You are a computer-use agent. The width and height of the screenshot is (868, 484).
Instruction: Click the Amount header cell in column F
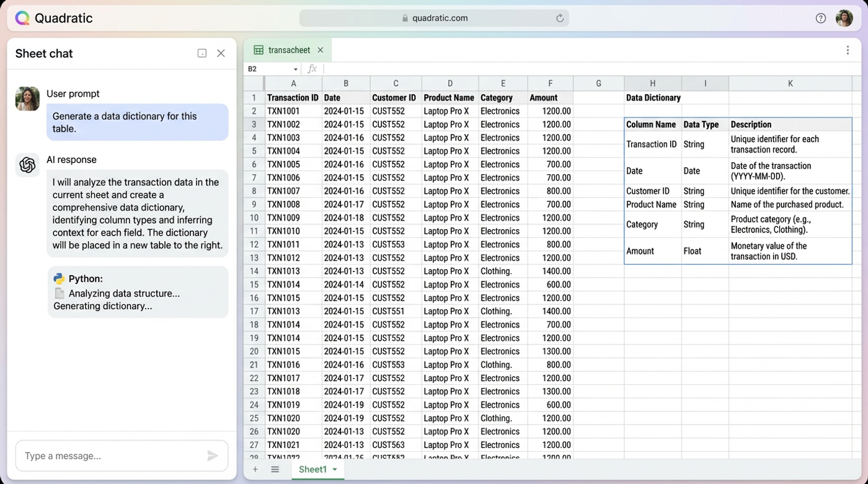pos(551,98)
